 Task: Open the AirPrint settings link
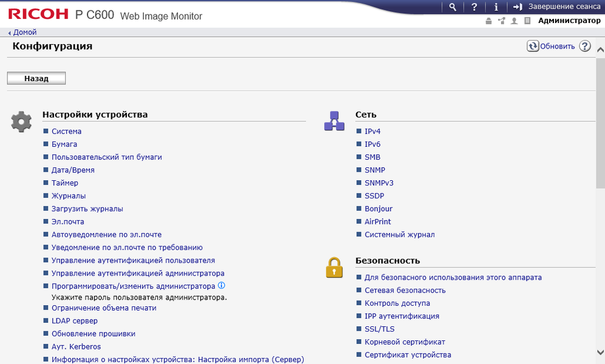coord(378,221)
